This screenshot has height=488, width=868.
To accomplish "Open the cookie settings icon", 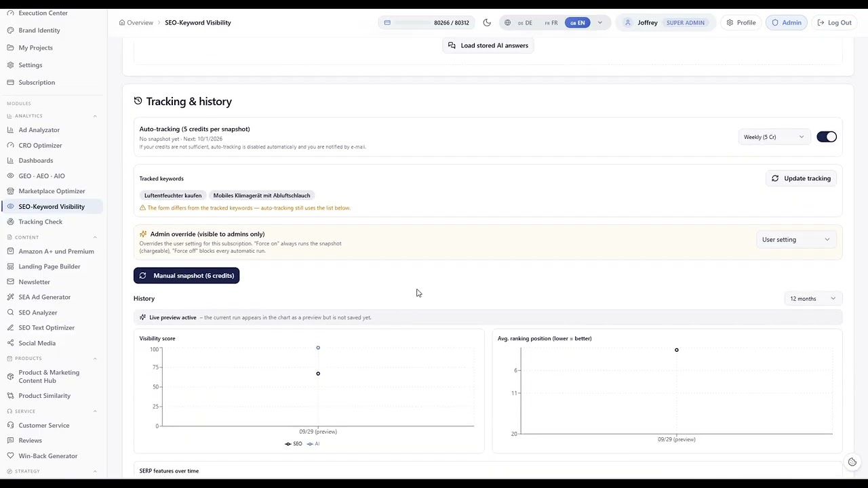I will [852, 462].
